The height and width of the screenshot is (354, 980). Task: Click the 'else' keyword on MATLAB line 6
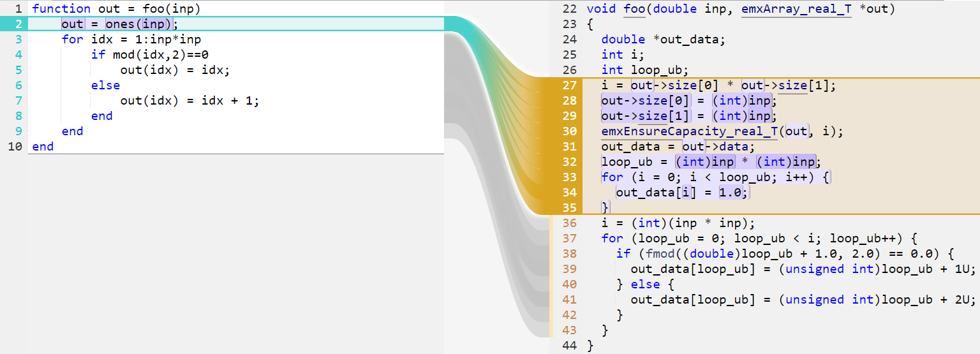[x=105, y=85]
